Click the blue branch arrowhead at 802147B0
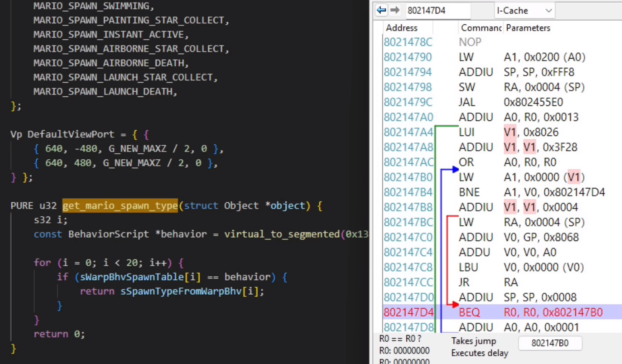This screenshot has height=364, width=622. pos(455,170)
